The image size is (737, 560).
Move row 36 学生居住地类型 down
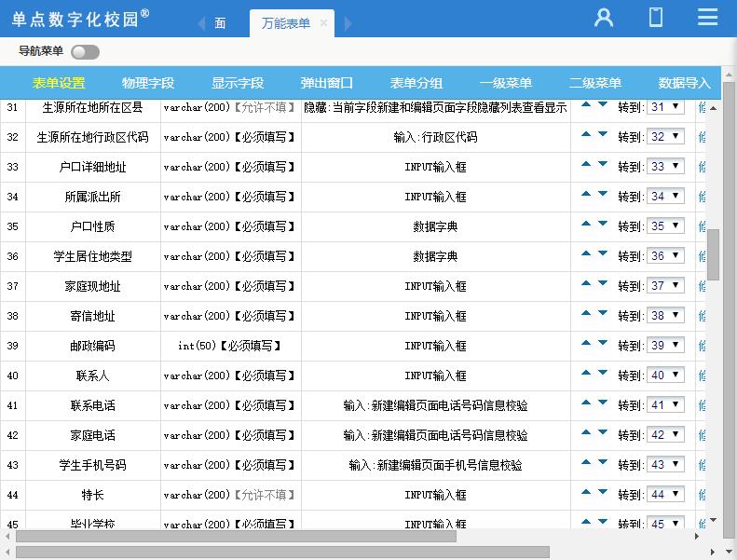pyautogui.click(x=603, y=253)
